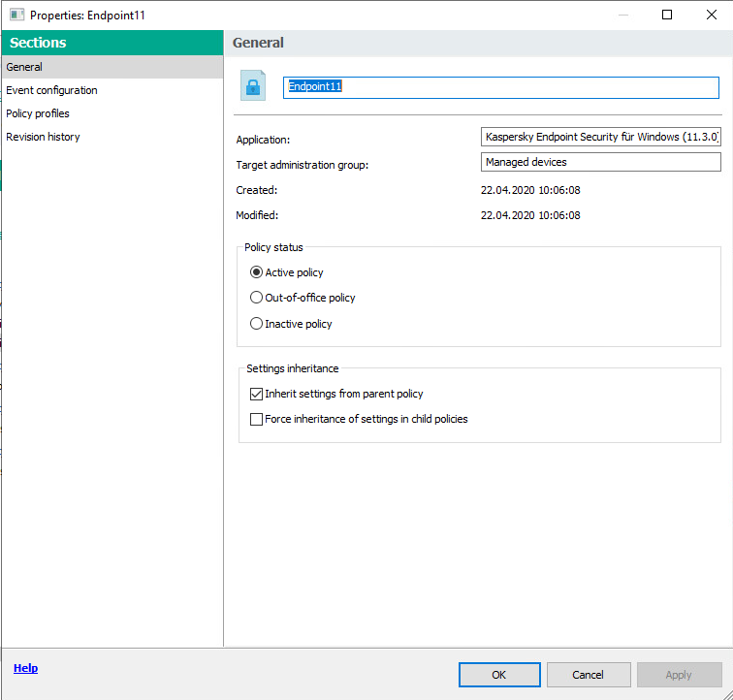Click the General heading in the right pane

[258, 43]
